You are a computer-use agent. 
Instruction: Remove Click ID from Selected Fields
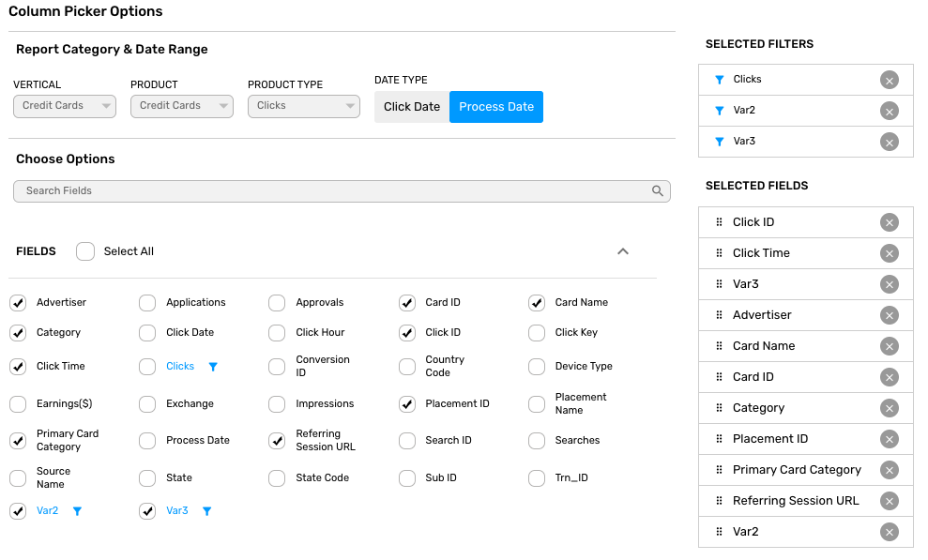tap(889, 222)
